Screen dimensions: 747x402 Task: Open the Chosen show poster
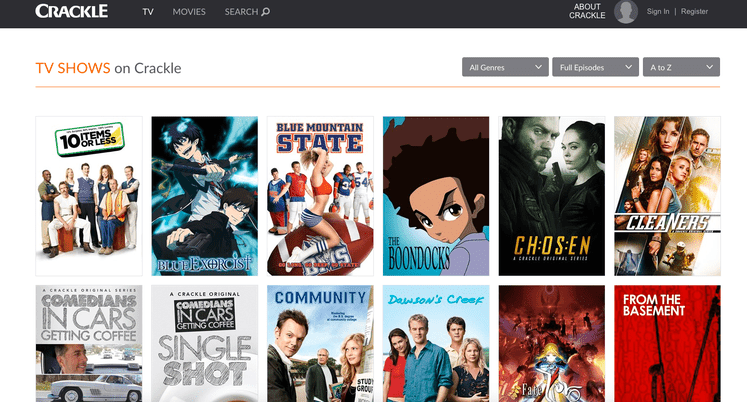coord(552,196)
